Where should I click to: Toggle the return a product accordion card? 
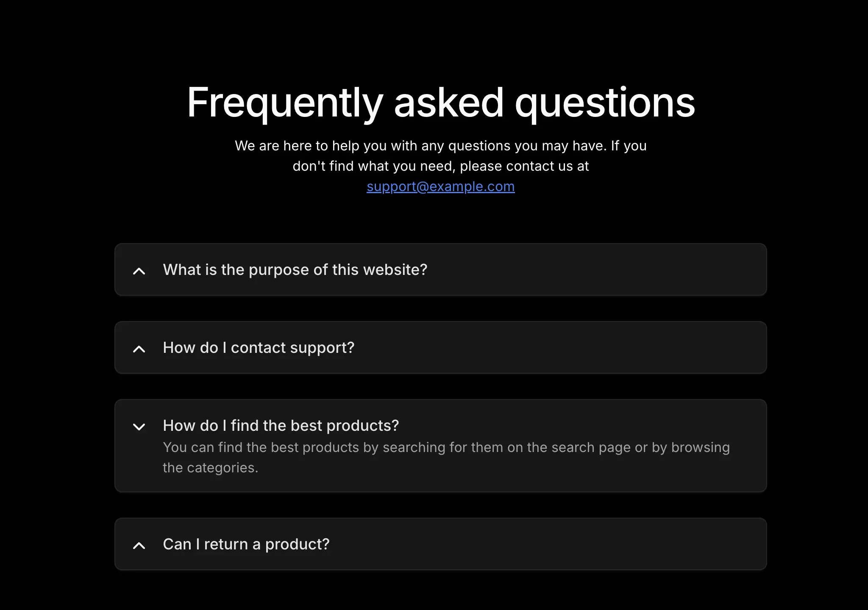coord(593,544)
